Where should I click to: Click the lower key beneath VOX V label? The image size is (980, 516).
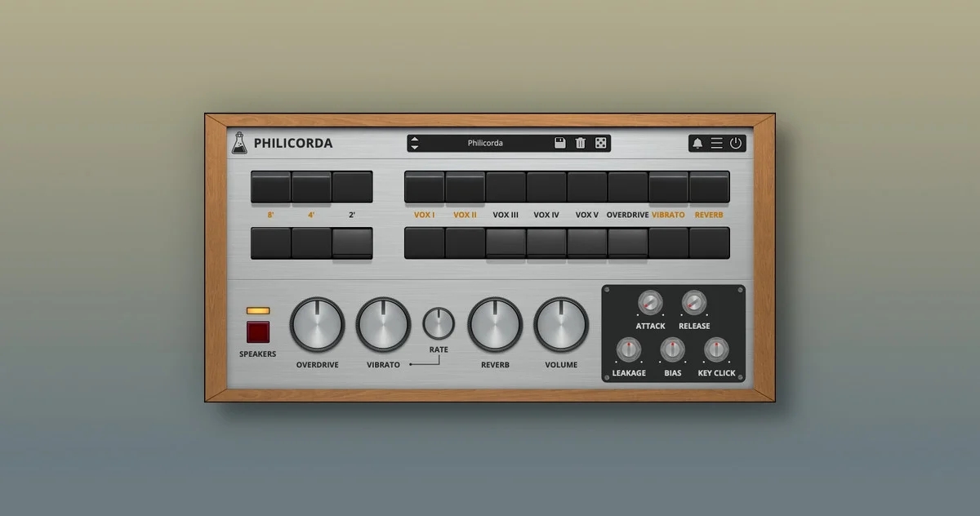587,243
